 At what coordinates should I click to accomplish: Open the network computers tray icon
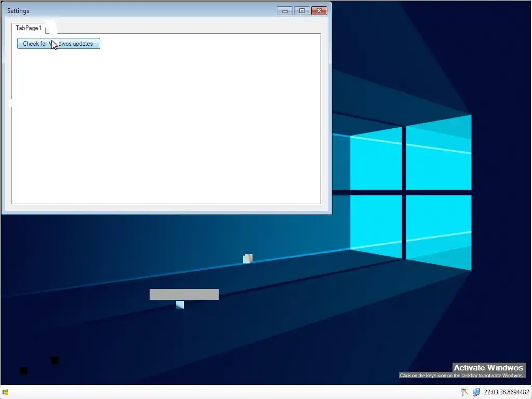tap(476, 392)
